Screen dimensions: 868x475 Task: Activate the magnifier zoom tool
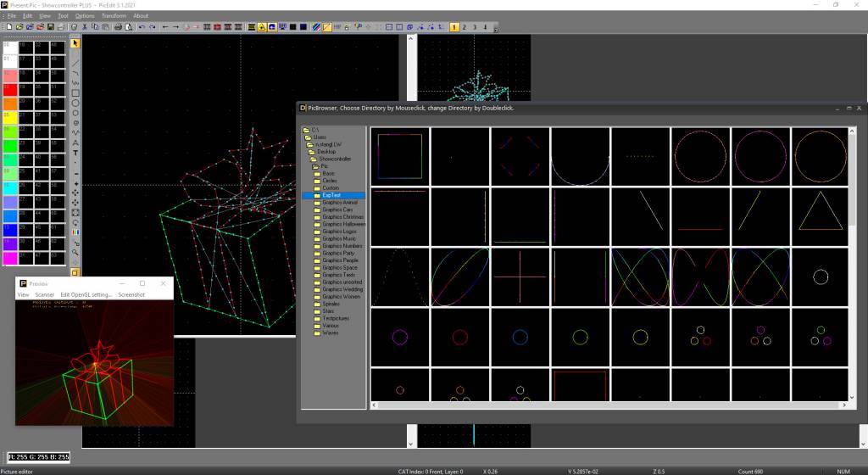(x=75, y=252)
